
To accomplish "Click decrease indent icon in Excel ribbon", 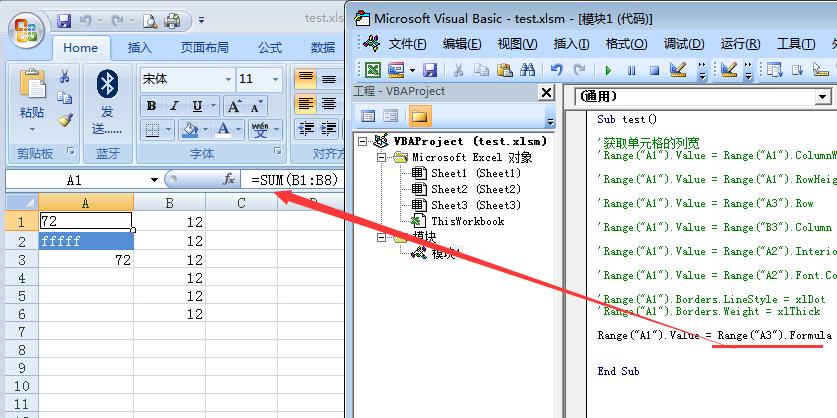I will 306,129.
